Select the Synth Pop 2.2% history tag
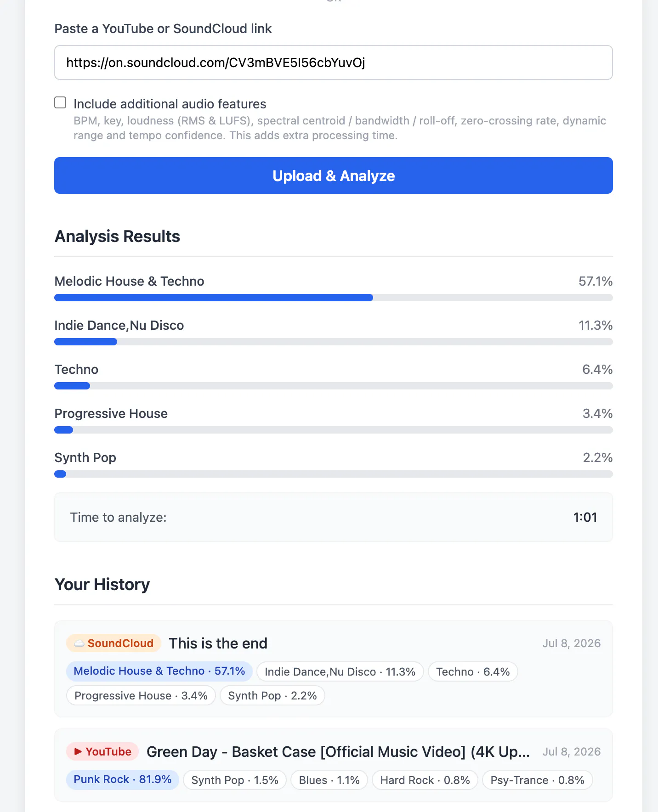This screenshot has height=812, width=658. coord(272,695)
